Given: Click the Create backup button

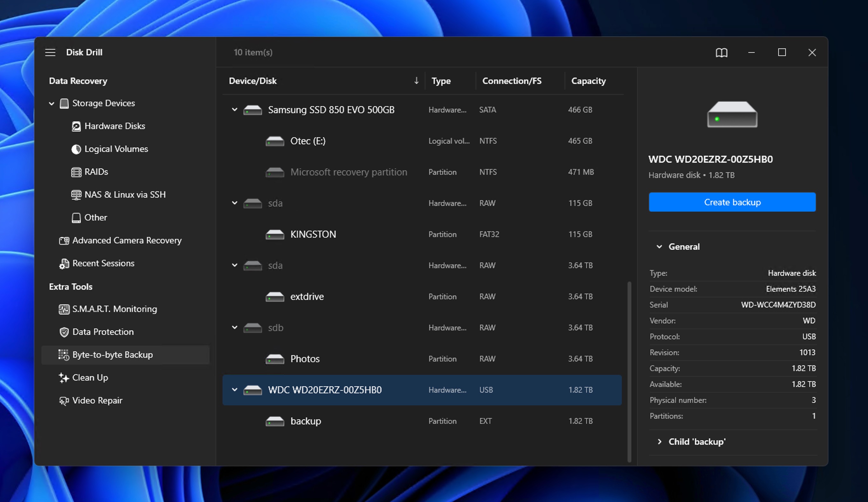Looking at the screenshot, I should tap(732, 202).
